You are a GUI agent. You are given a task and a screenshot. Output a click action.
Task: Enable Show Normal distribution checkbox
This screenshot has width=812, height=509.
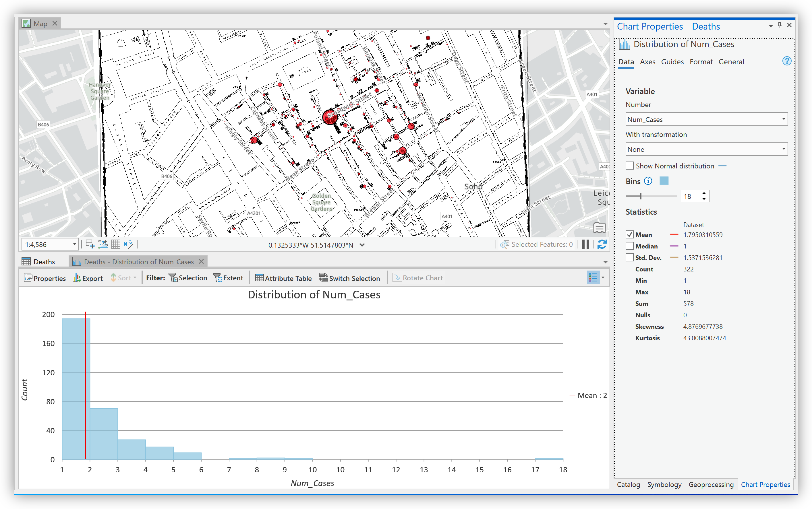coord(629,166)
